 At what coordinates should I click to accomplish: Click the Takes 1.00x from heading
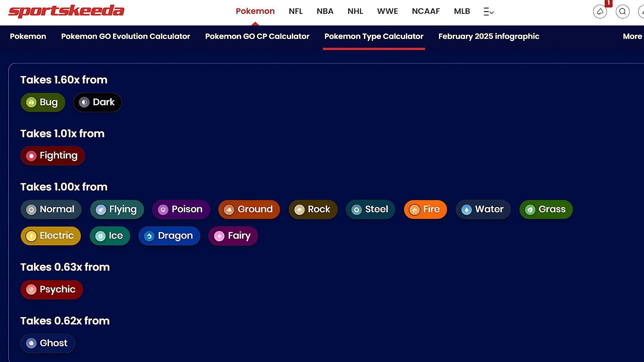tap(64, 187)
